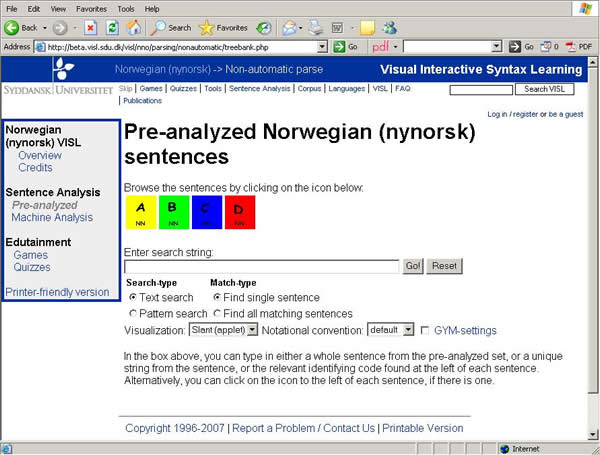
Task: Click the Enter search string text field
Action: click(262, 266)
